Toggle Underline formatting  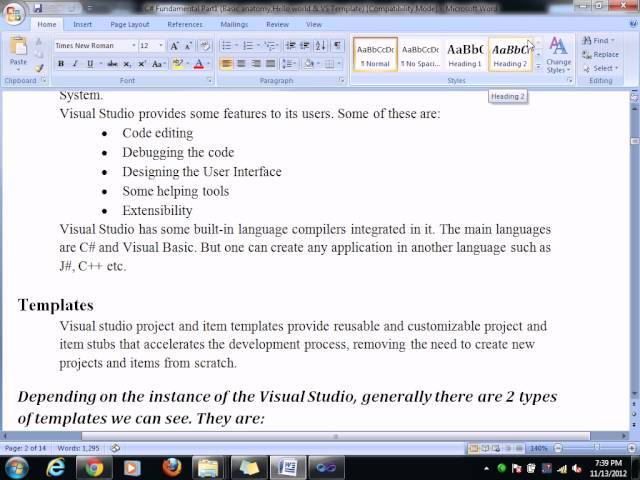coord(90,64)
